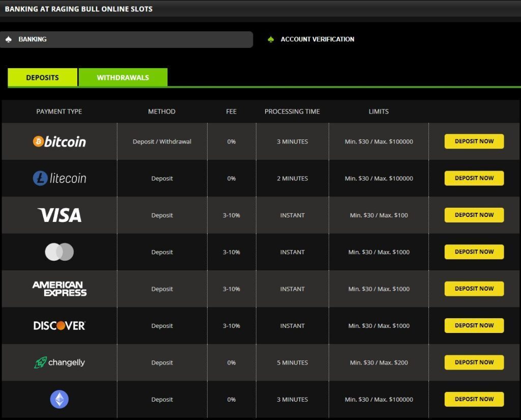Viewport: 521px width, 420px height.
Task: Click 'Min. $30 / Max. $1000' in American Express row
Action: pyautogui.click(x=379, y=289)
